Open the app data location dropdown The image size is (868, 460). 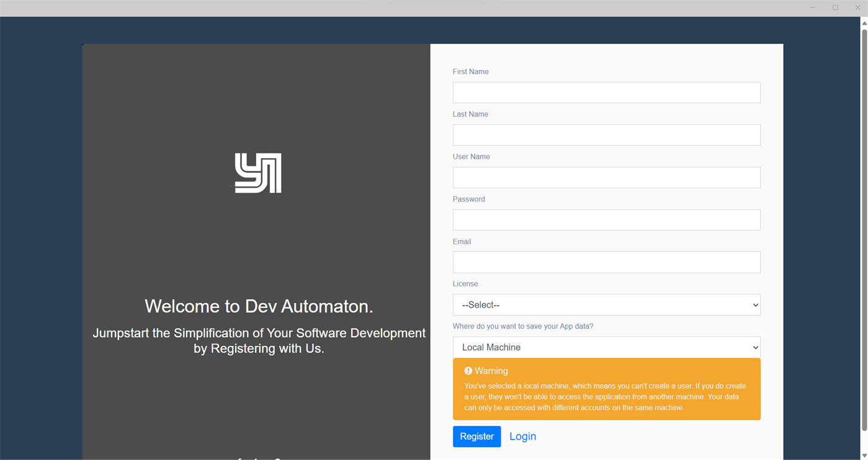pyautogui.click(x=606, y=347)
